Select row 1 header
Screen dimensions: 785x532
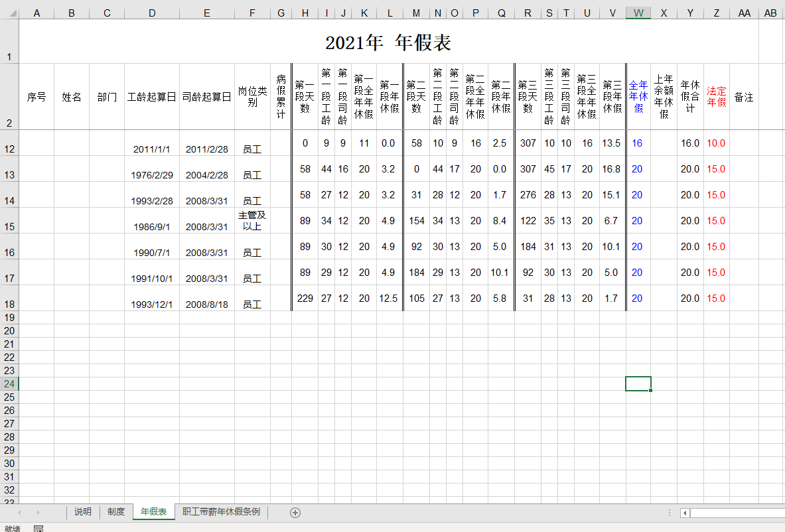9,41
